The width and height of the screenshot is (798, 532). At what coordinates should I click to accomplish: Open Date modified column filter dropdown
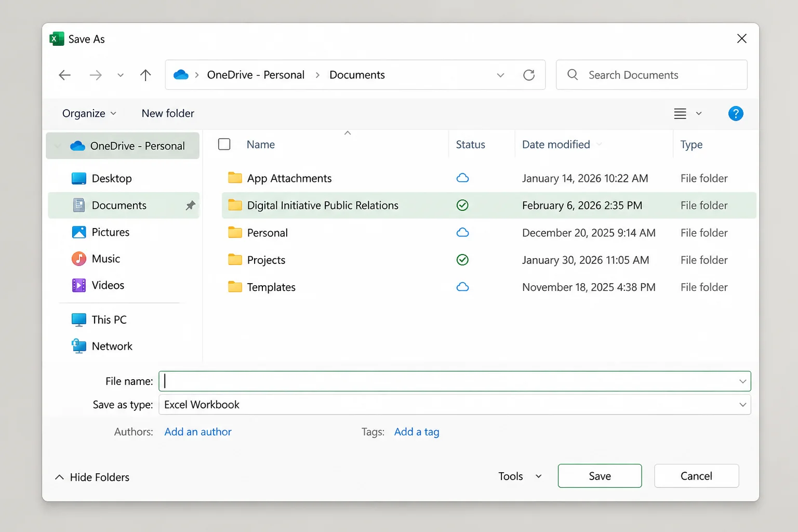(x=599, y=144)
